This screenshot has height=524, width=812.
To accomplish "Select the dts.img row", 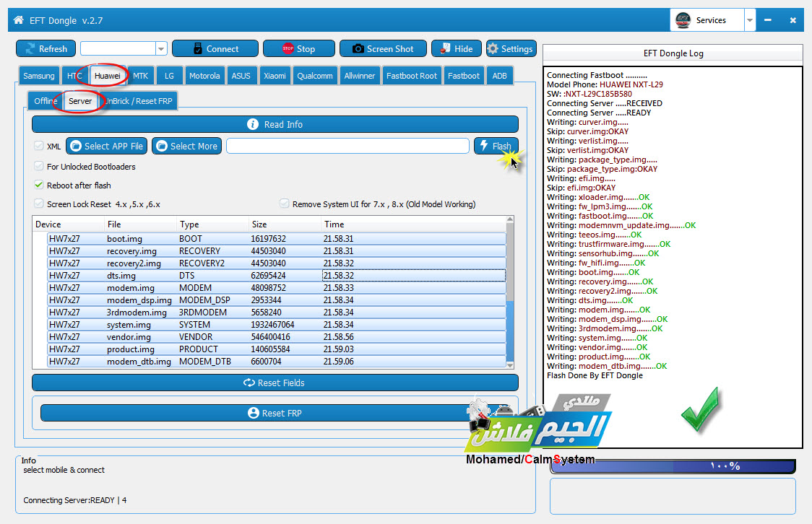I will [x=277, y=275].
